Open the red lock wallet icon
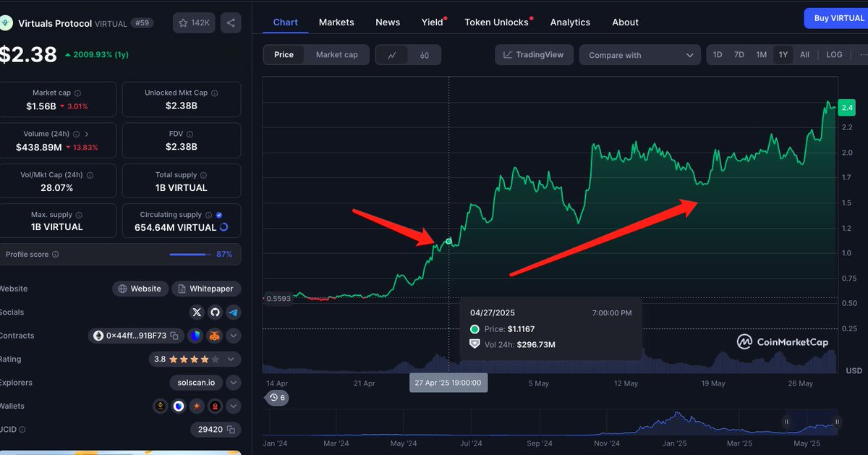The height and width of the screenshot is (455, 868). (x=215, y=407)
